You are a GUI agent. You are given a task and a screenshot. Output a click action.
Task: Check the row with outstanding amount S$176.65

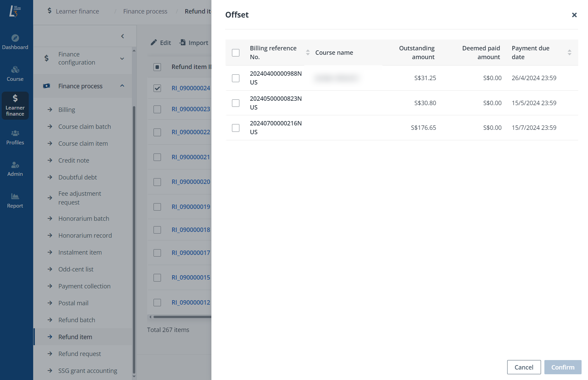(x=236, y=128)
